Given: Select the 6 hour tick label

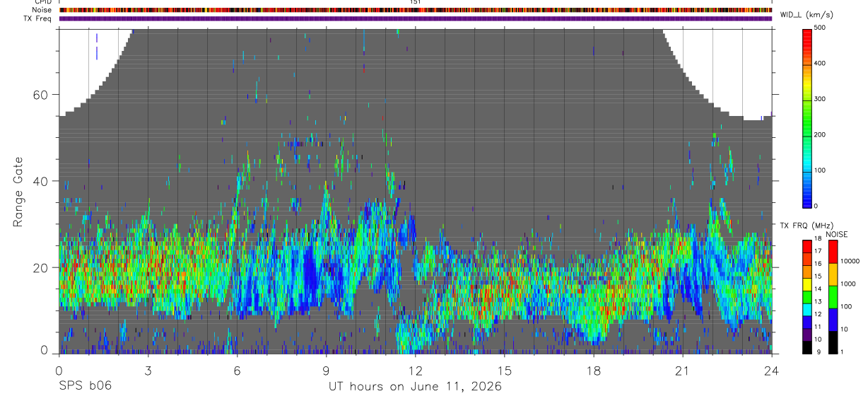Looking at the screenshot, I should click(237, 370).
